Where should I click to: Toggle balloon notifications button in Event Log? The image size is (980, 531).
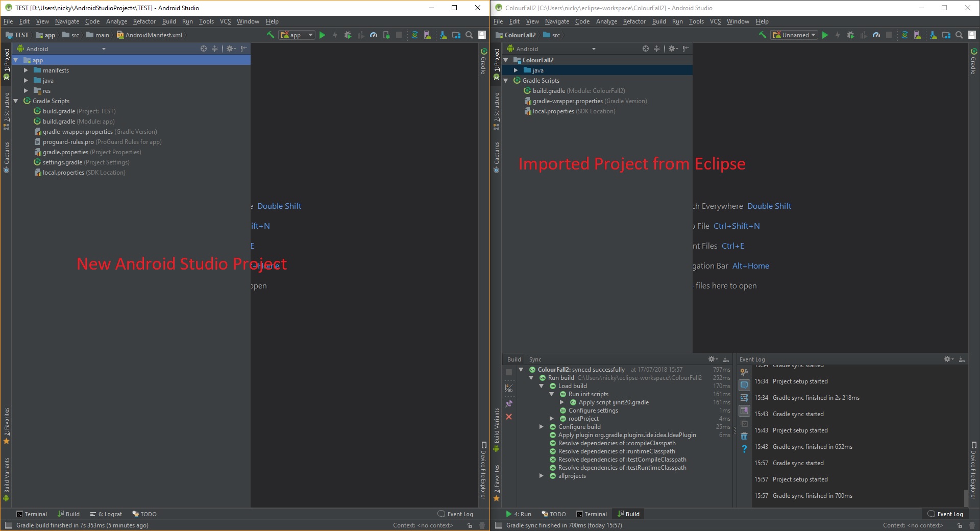[x=744, y=384]
